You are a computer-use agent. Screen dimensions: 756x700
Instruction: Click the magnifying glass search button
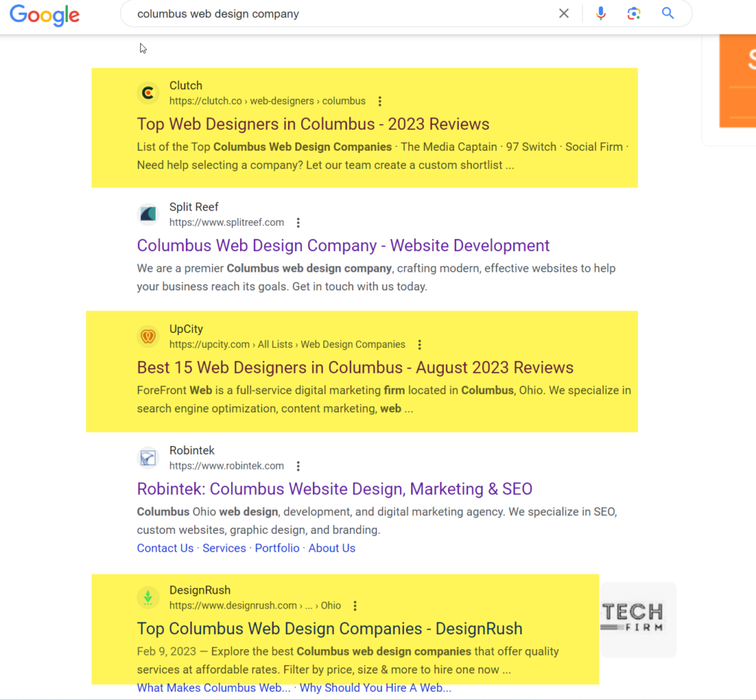pyautogui.click(x=667, y=13)
